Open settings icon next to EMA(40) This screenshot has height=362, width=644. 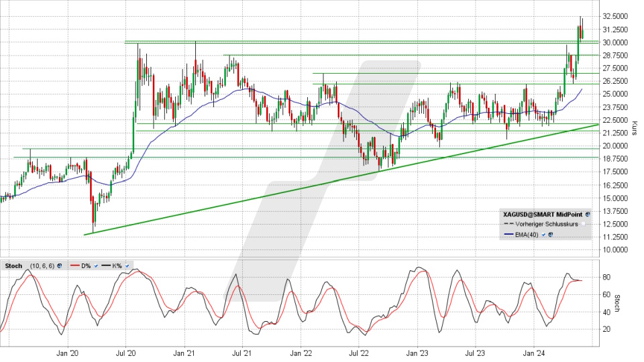pos(550,235)
